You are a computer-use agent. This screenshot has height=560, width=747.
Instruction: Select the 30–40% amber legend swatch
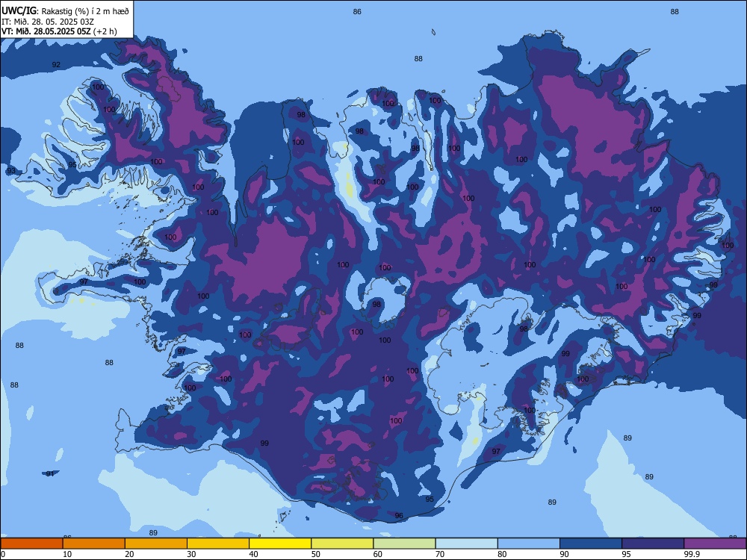(218, 544)
